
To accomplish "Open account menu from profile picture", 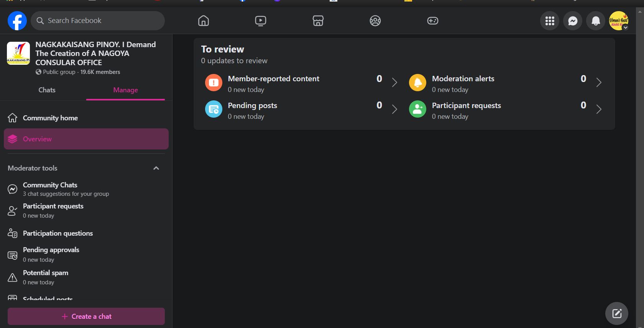I will pos(619,21).
